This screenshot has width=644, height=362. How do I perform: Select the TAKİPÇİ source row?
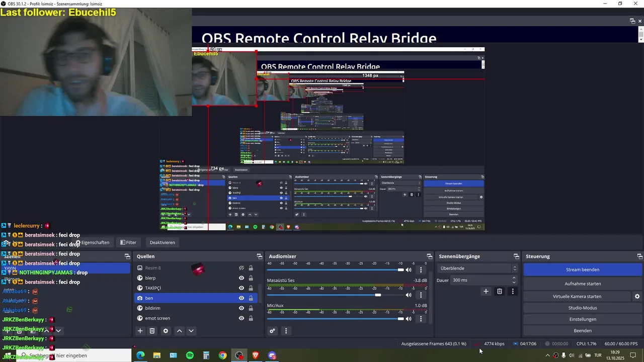(x=196, y=288)
